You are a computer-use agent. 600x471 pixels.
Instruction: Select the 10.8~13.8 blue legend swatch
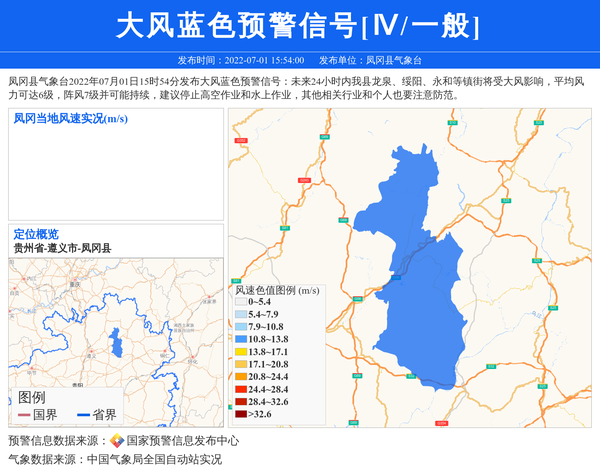click(x=240, y=339)
